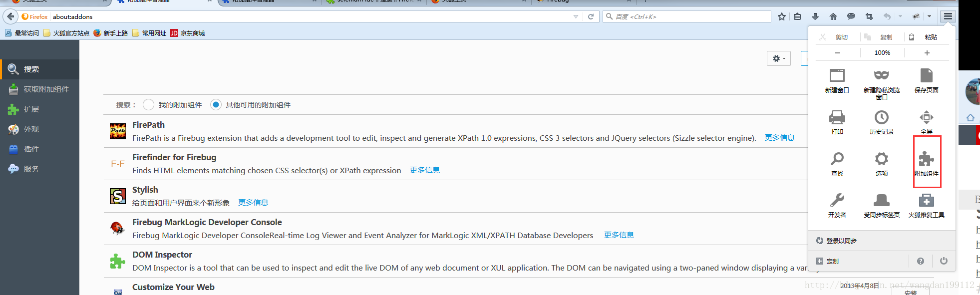Click 更多信息 for Firebug MarkLogic Developer Console
980x295 pixels.
(x=619, y=235)
